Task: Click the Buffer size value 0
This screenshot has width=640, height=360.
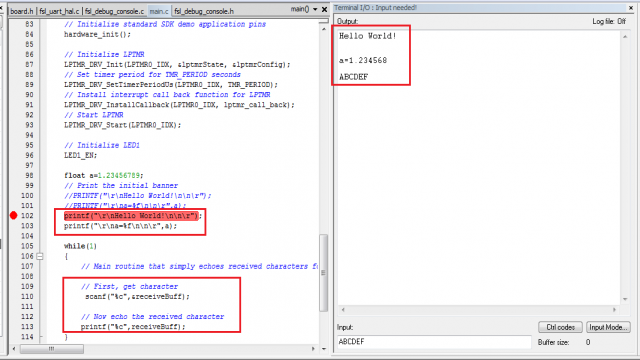Action: pyautogui.click(x=588, y=342)
